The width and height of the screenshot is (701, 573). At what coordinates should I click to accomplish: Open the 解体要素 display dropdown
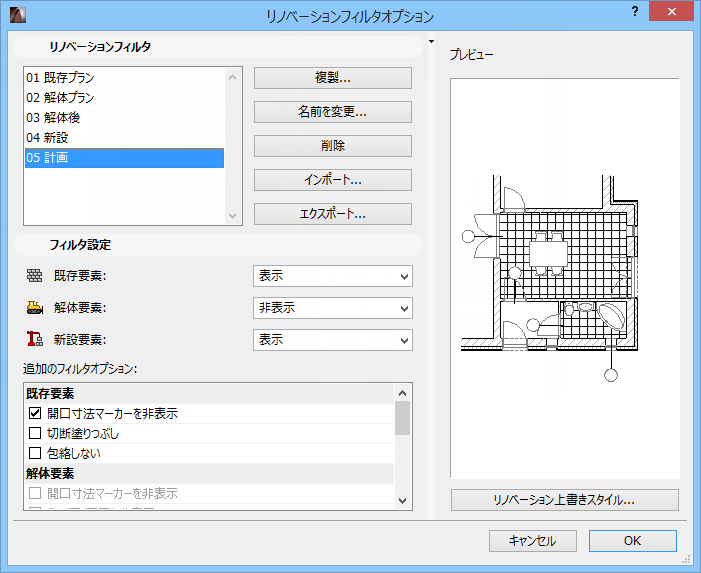(x=333, y=308)
